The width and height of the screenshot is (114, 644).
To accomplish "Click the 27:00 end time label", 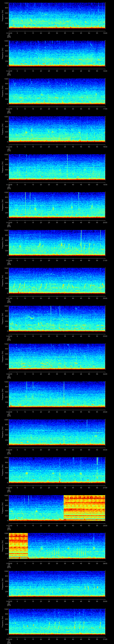I will pyautogui.click(x=105, y=487).
